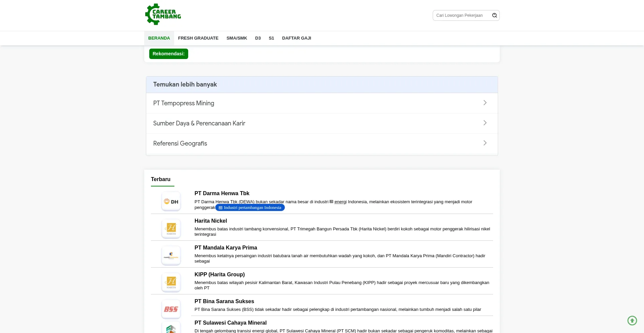Screen dimensions: 644x333
Task: Click the small icon before 'energi' link
Action: (331, 202)
